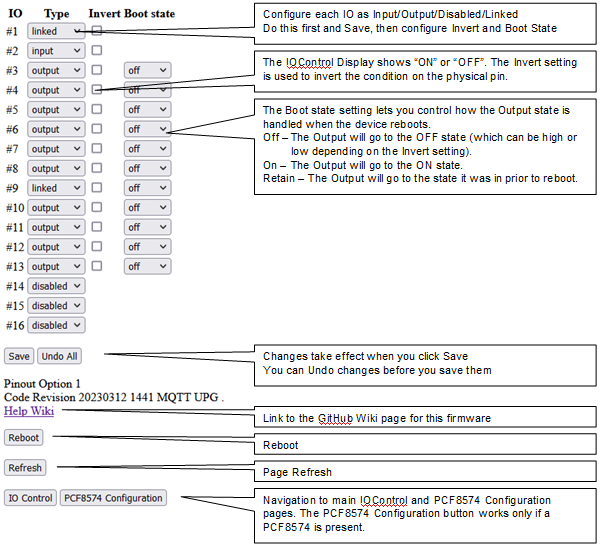The height and width of the screenshot is (549, 607).
Task: Open the Type dropdown for IO #10
Action: 56,208
